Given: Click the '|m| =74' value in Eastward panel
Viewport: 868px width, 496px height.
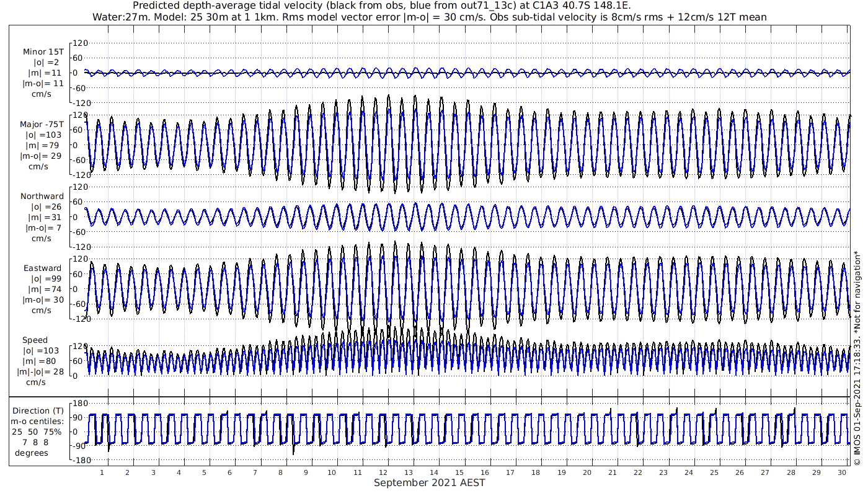Looking at the screenshot, I should click(x=44, y=290).
